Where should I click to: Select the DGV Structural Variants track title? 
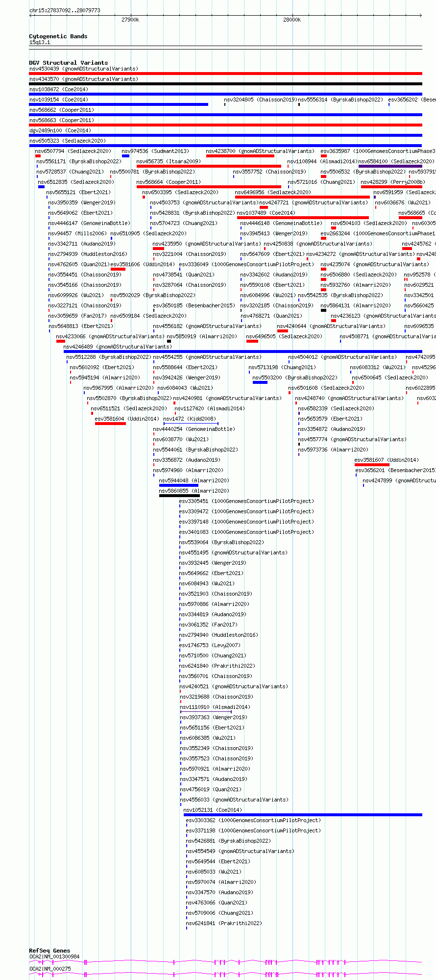[69, 63]
